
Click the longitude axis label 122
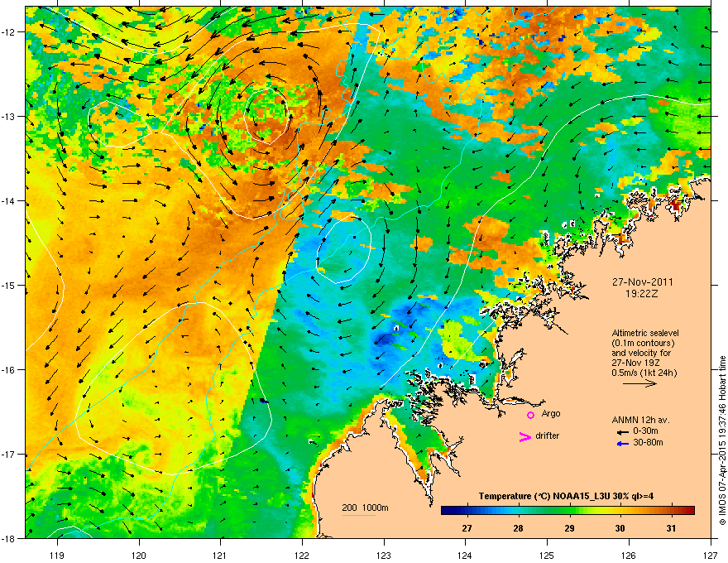[302, 555]
